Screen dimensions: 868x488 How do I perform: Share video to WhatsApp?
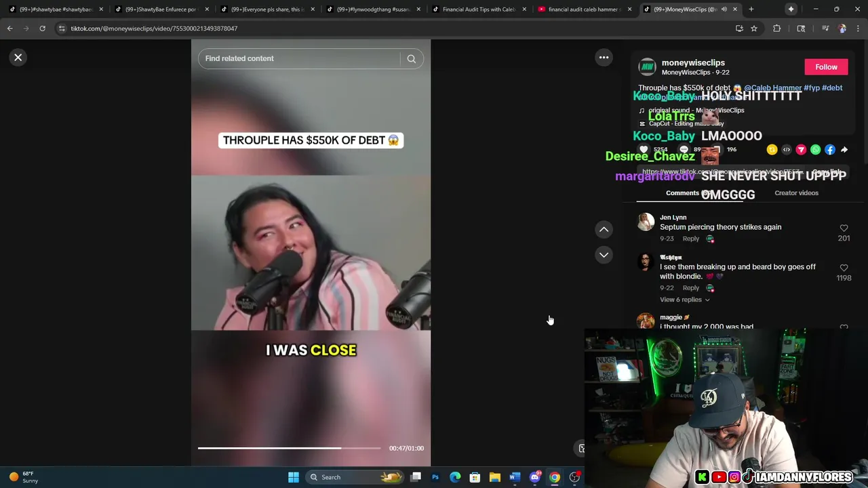coord(815,150)
